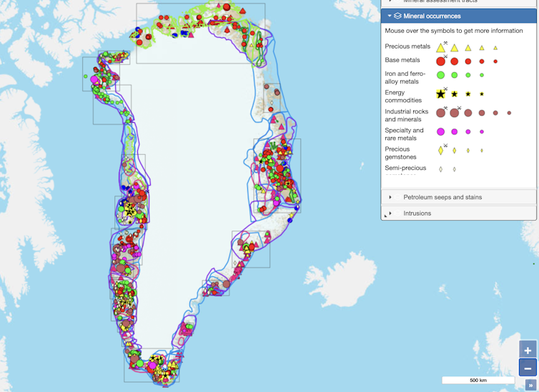Click the Mineral occurrences layers icon
539x392 pixels.
(397, 16)
